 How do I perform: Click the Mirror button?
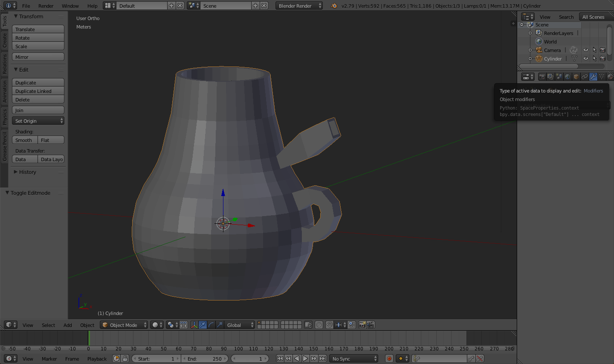38,57
